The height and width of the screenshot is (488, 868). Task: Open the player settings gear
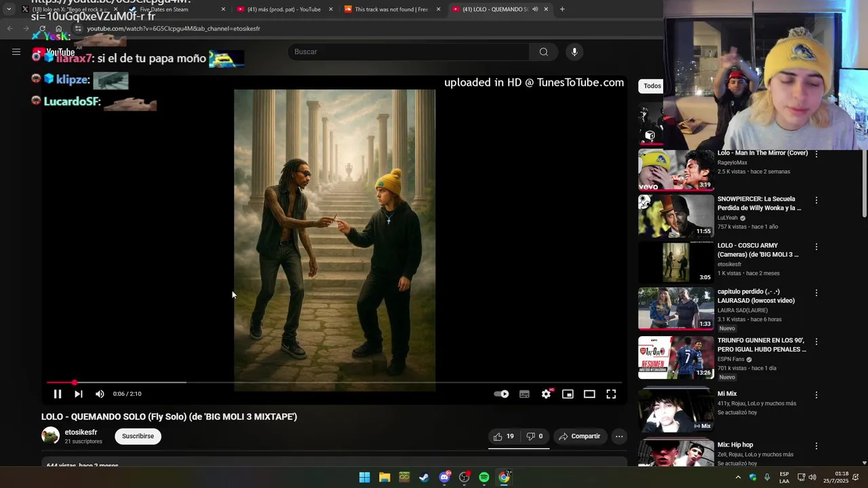546,394
